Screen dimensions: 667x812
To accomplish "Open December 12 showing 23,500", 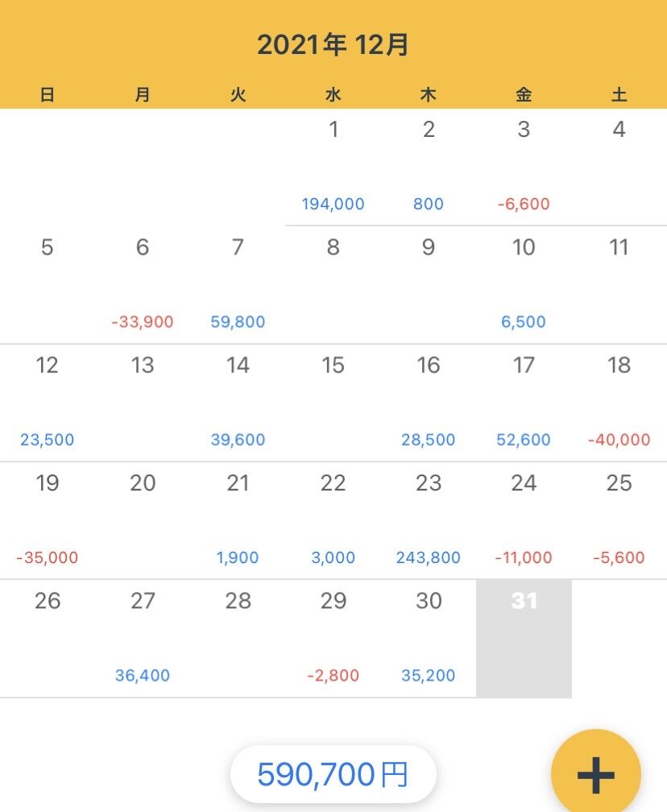I will (48, 402).
